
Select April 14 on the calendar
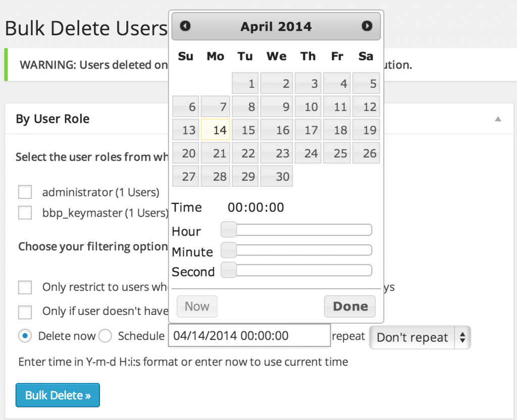point(215,130)
